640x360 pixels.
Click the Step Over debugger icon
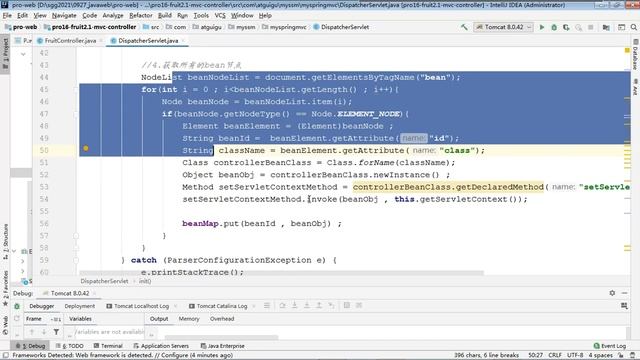pos(282,305)
